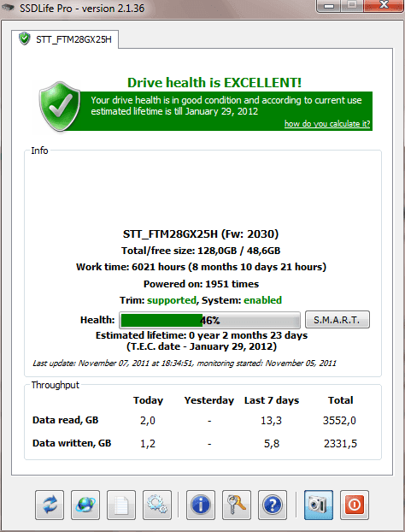Viewport: 405px width, 532px height.
Task: Close the SSDLife Pro window
Action: (384, 6)
